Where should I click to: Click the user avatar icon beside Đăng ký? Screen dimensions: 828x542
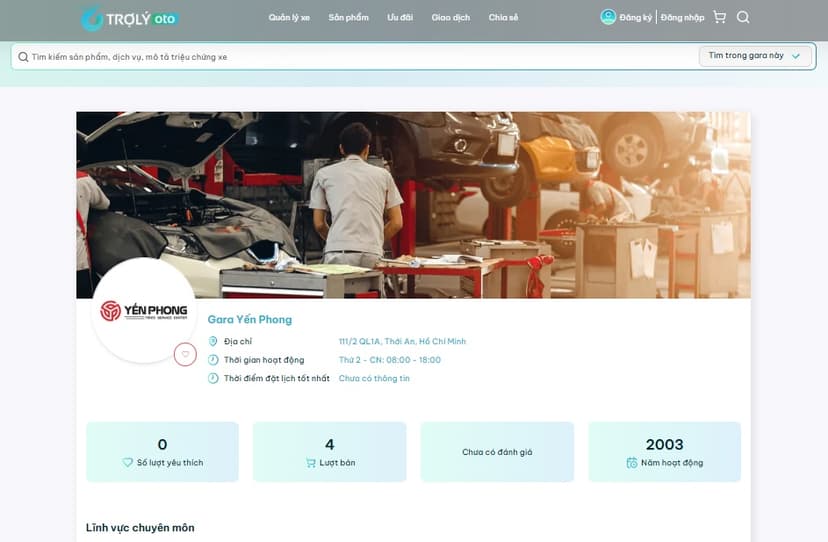click(x=608, y=17)
